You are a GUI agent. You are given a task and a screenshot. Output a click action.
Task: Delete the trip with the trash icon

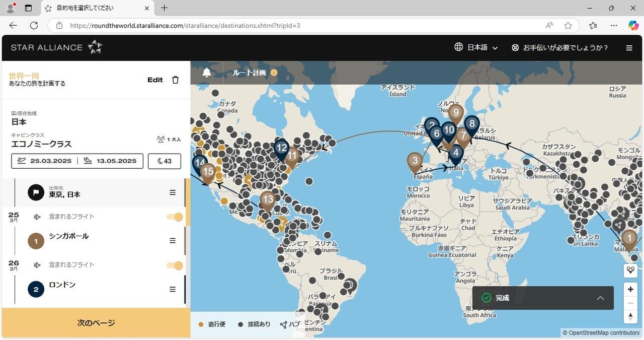click(x=175, y=80)
